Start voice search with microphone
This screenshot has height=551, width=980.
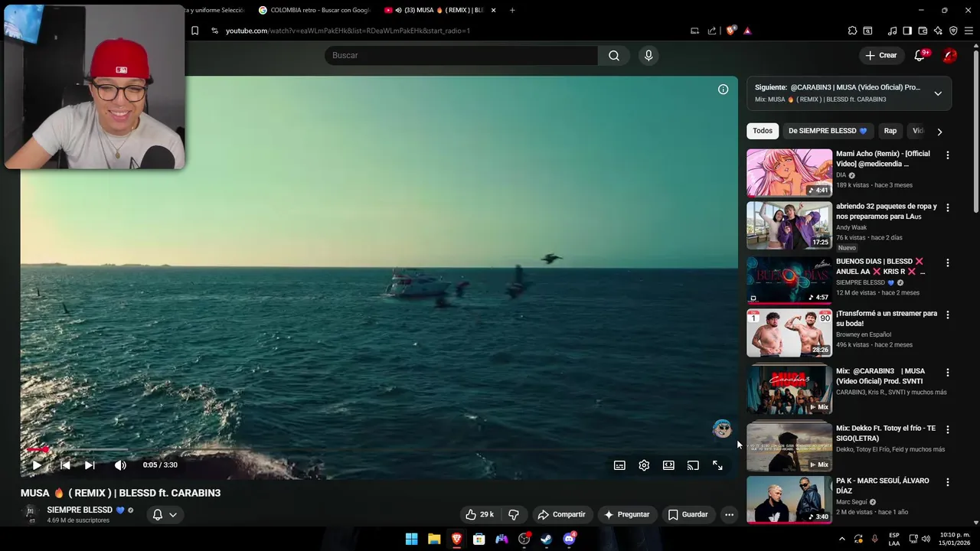tap(648, 55)
